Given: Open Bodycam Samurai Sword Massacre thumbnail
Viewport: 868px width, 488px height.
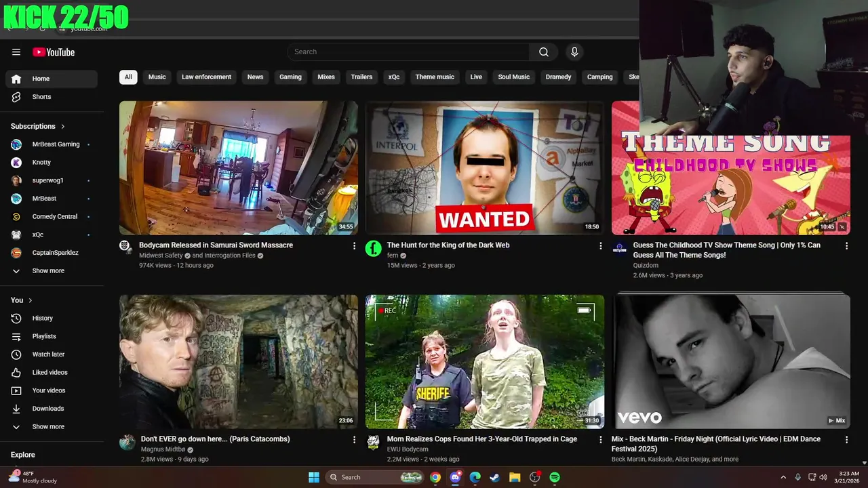Looking at the screenshot, I should point(239,168).
